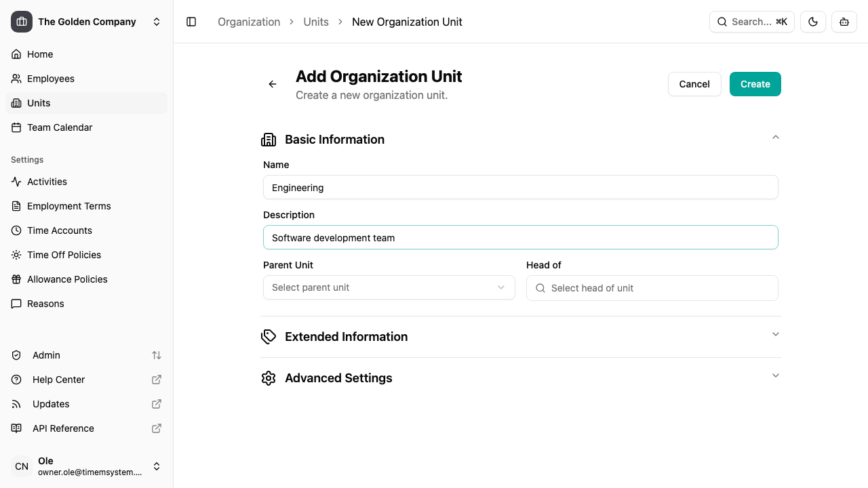The height and width of the screenshot is (488, 868).
Task: Click the Select head of unit search field
Action: (652, 288)
